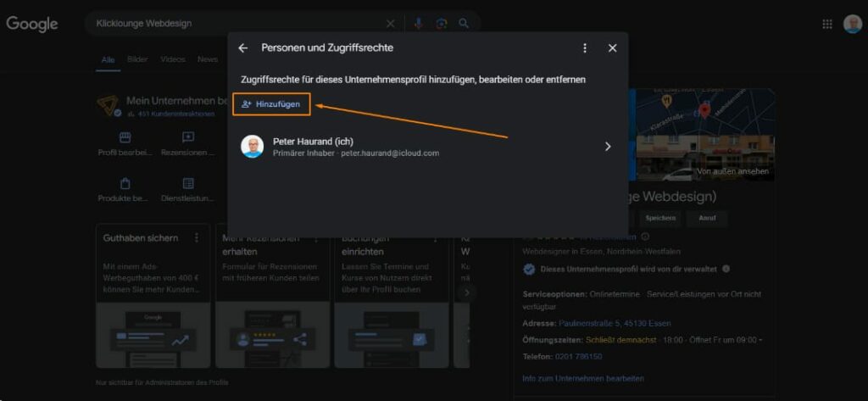The image size is (868, 401).
Task: Submit search with the magnifier icon
Action: pos(464,23)
